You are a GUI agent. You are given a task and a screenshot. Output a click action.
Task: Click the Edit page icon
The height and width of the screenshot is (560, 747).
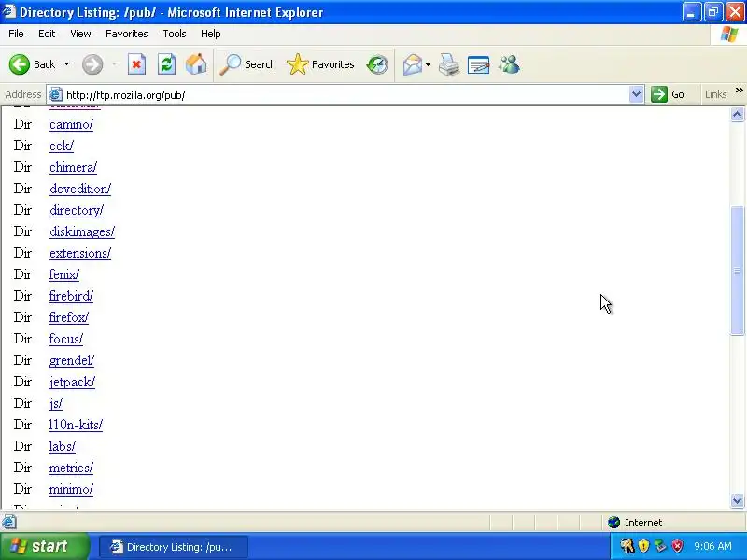479,64
